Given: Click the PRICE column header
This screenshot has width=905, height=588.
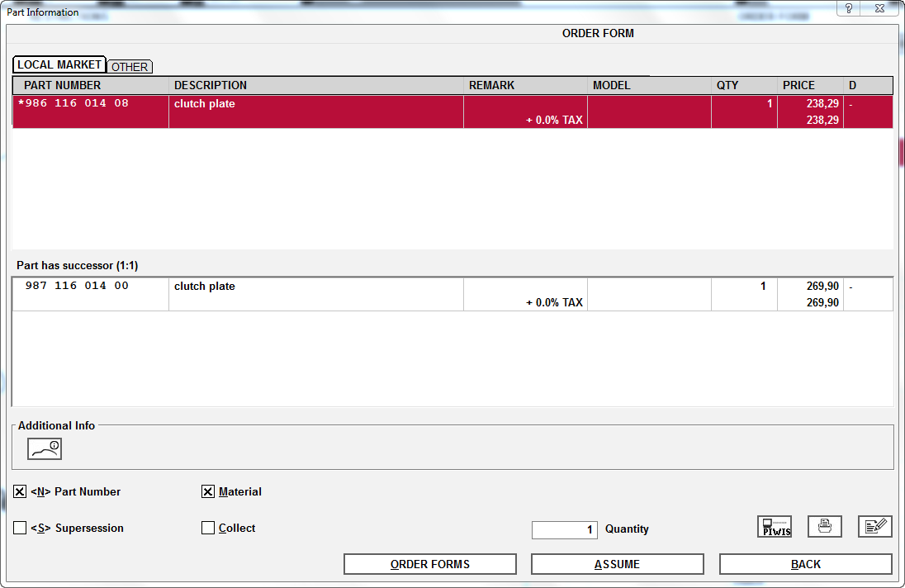Looking at the screenshot, I should tap(798, 86).
